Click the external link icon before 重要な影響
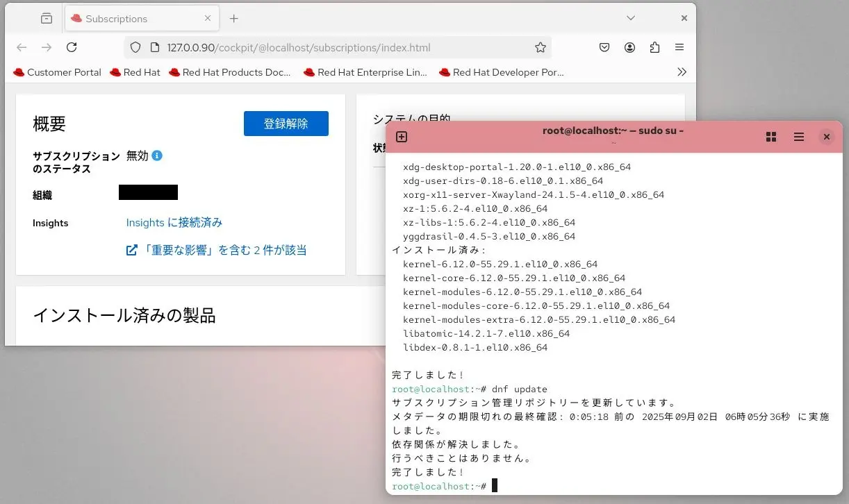Screen dimensions: 849x504 [x=131, y=249]
